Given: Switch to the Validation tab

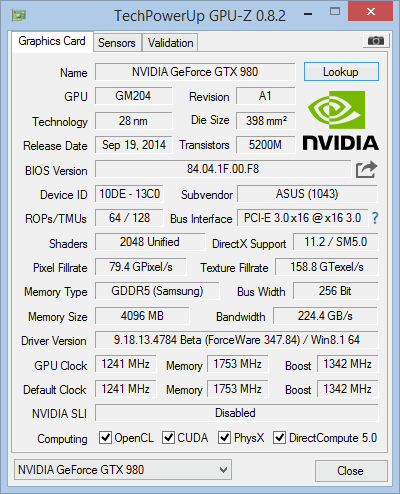Looking at the screenshot, I should click(x=170, y=43).
